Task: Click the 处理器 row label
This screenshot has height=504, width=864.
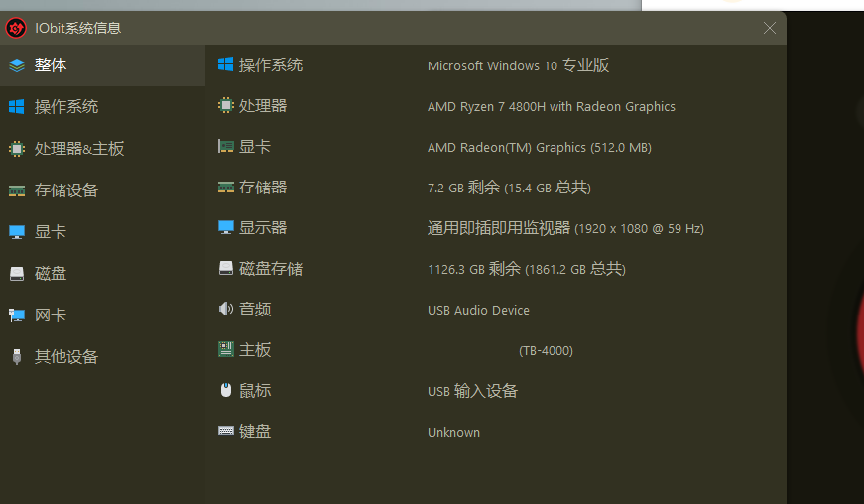Action: point(263,106)
